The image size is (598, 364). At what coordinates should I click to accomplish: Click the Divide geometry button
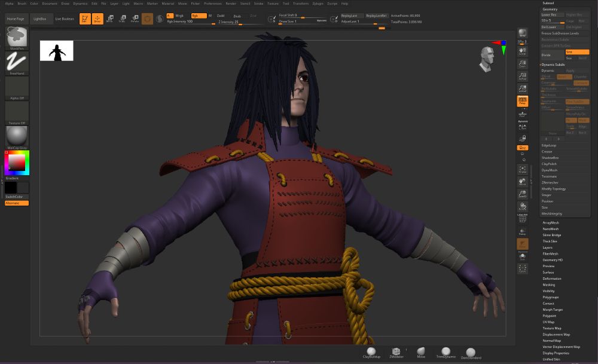[x=552, y=55]
